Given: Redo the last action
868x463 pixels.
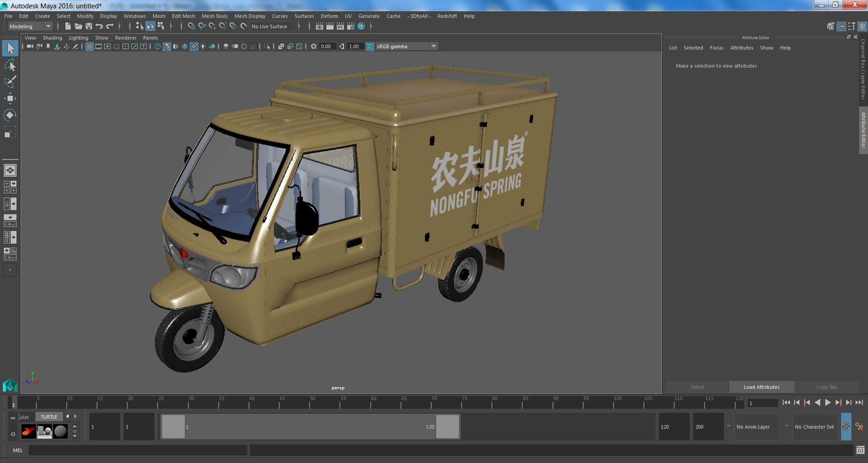Looking at the screenshot, I should tap(109, 26).
